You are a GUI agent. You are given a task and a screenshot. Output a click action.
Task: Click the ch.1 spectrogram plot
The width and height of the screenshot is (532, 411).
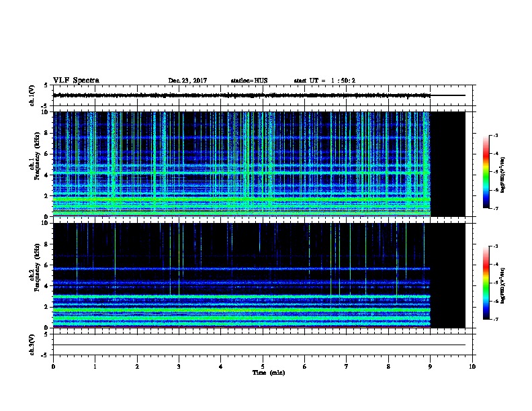[259, 164]
